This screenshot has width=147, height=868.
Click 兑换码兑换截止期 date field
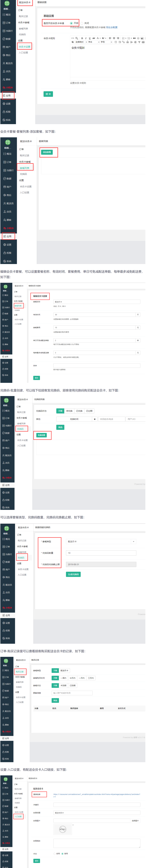click(x=101, y=564)
